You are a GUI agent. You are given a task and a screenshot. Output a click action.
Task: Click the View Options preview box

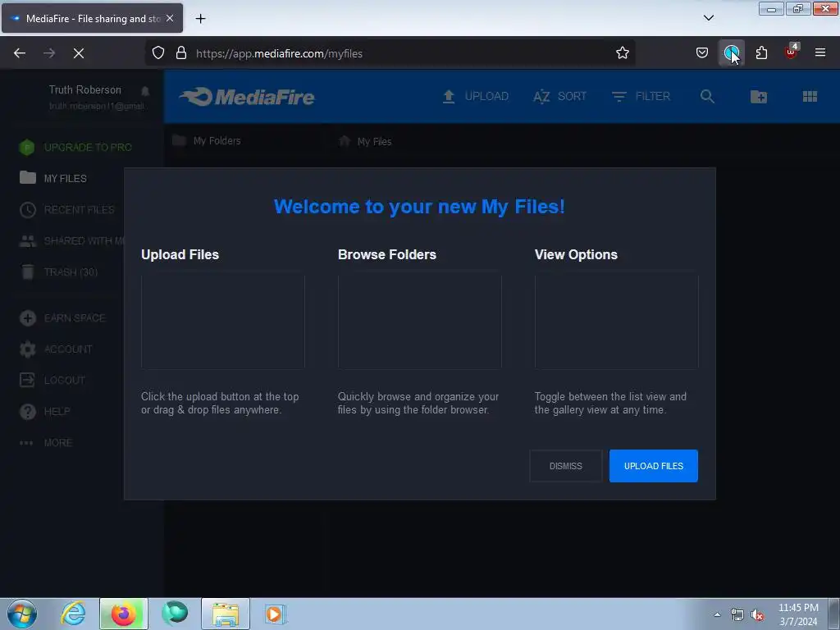click(617, 322)
